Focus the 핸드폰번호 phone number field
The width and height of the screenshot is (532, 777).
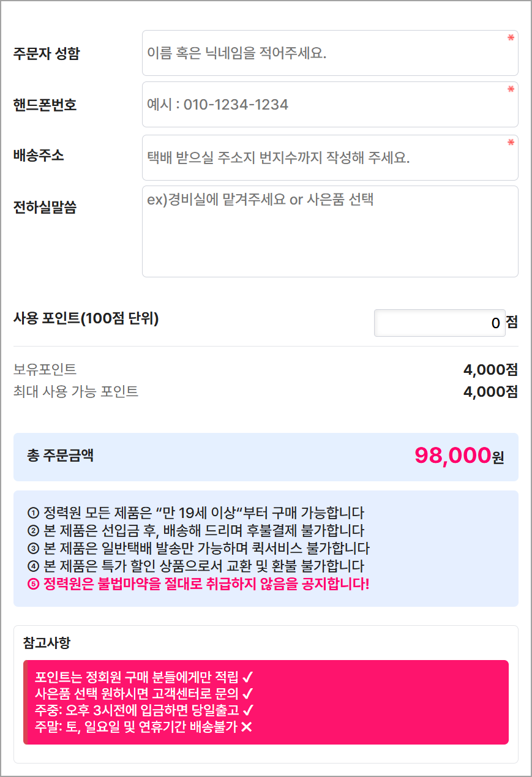pos(329,105)
